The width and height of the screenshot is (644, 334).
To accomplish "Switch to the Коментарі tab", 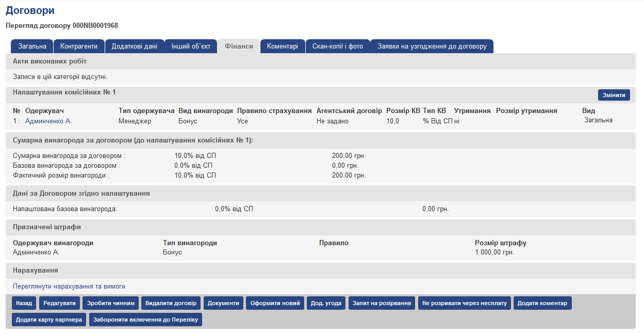I will point(283,46).
